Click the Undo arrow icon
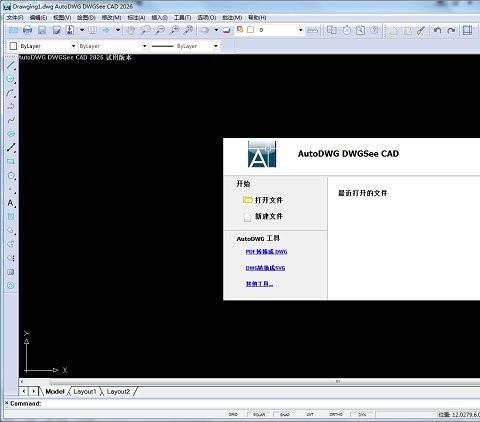This screenshot has width=480, height=422. click(437, 30)
